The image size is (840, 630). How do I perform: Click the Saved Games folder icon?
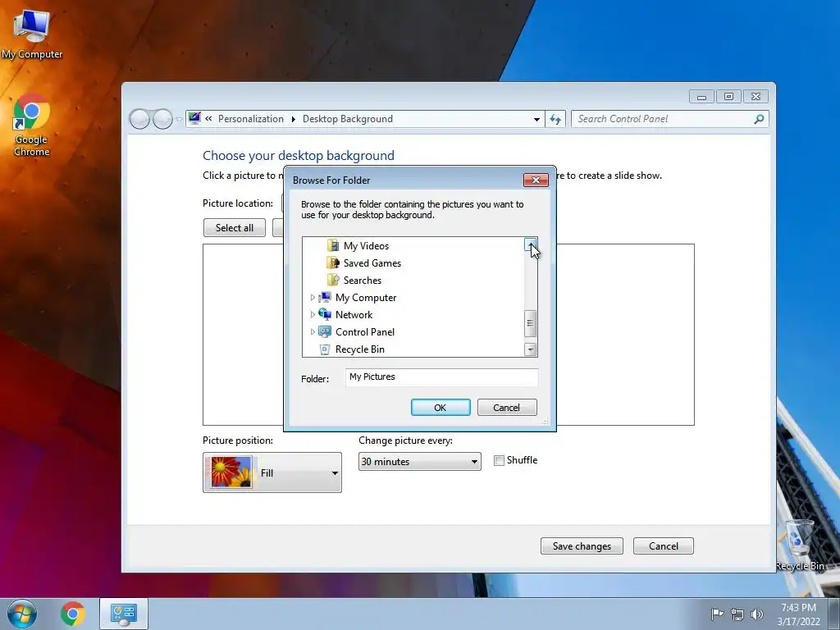tap(333, 263)
